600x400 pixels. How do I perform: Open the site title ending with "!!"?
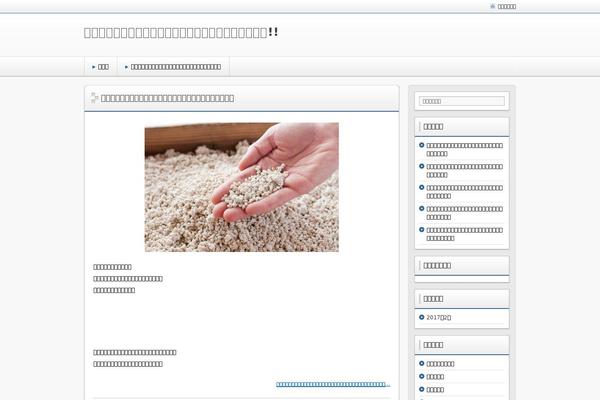click(181, 33)
